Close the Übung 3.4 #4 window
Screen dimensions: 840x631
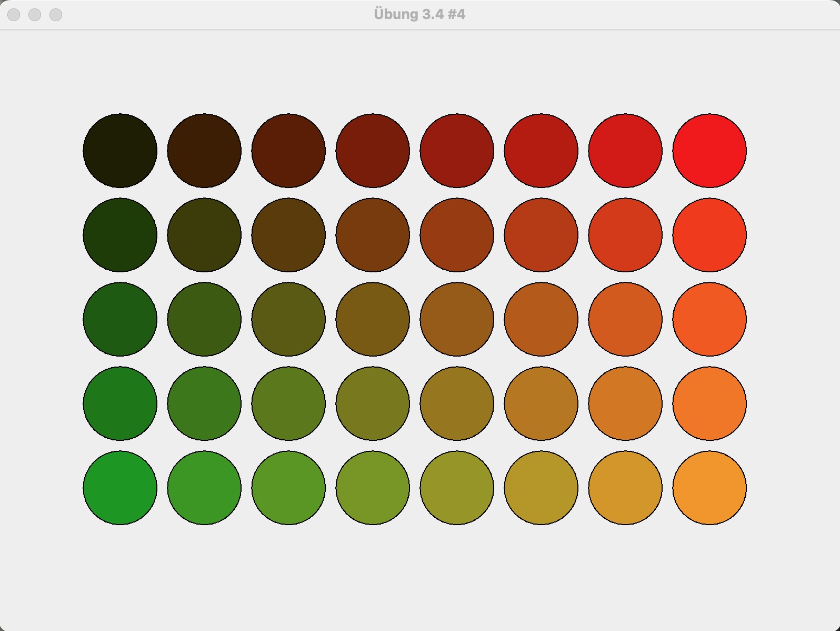coord(14,15)
